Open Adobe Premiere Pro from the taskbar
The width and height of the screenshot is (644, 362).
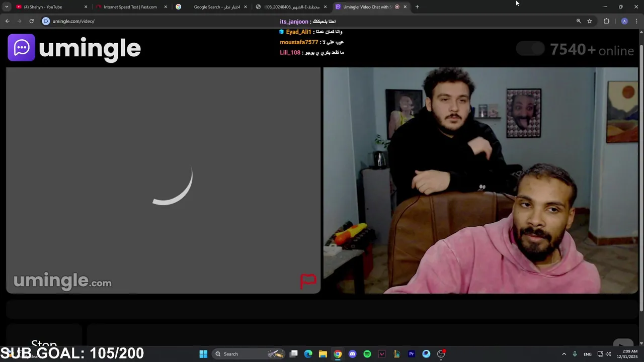point(412,354)
